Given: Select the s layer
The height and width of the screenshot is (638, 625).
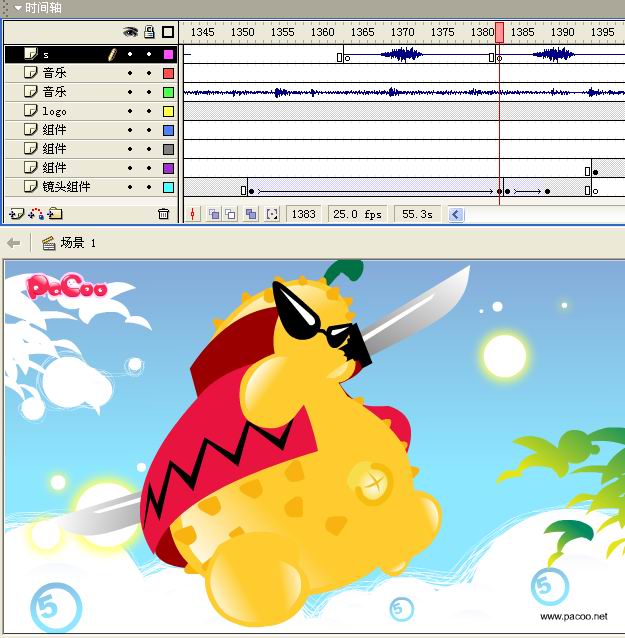Looking at the screenshot, I should (x=90, y=54).
